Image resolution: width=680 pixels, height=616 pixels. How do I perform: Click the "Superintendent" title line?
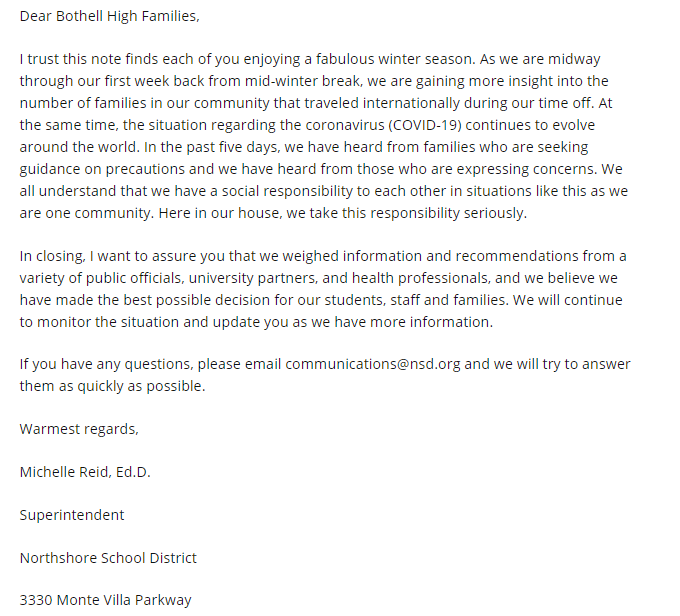pos(72,515)
